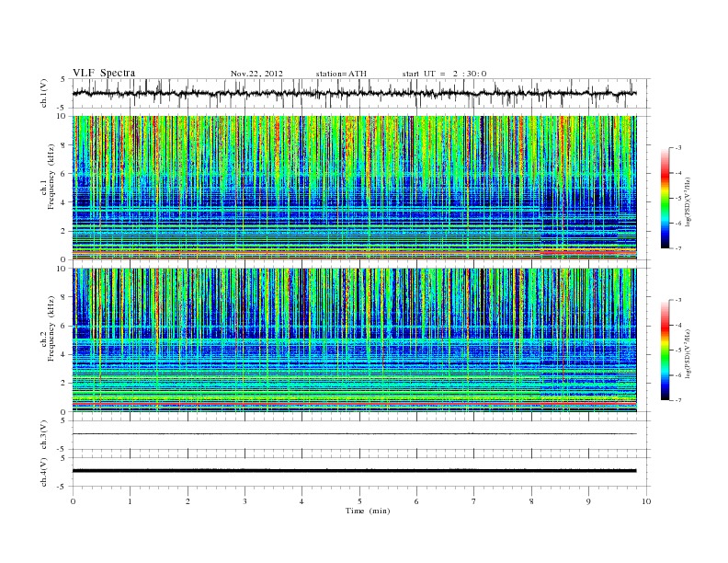Select the 'Nov.22, 2012' date label
Viewport: 728px width, 563px height.
pyautogui.click(x=256, y=74)
